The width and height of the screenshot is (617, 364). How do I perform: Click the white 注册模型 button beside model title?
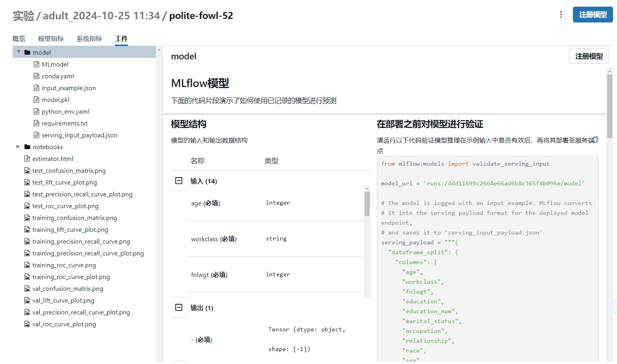[589, 56]
